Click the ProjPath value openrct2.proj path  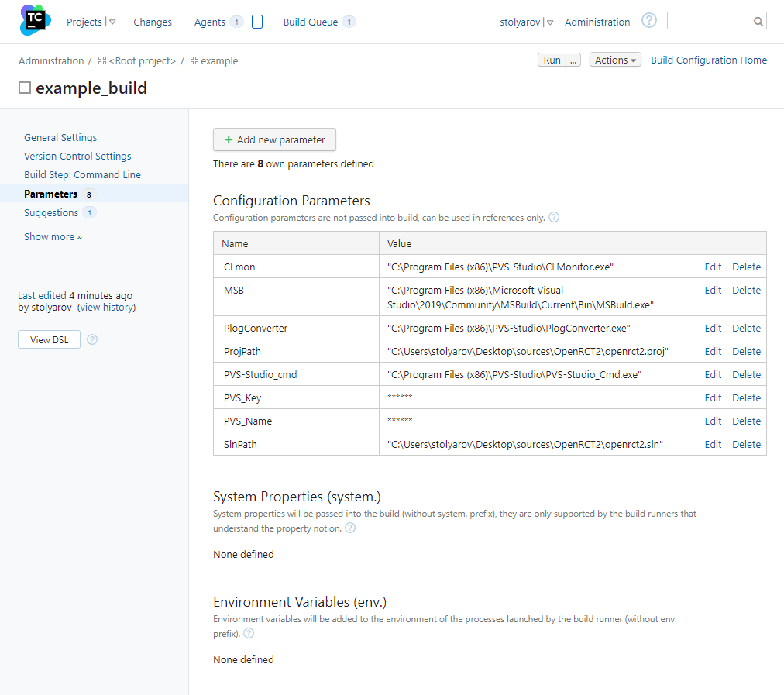click(x=528, y=352)
